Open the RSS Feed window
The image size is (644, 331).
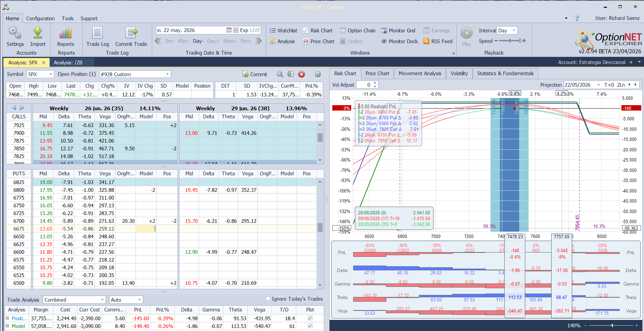click(438, 41)
